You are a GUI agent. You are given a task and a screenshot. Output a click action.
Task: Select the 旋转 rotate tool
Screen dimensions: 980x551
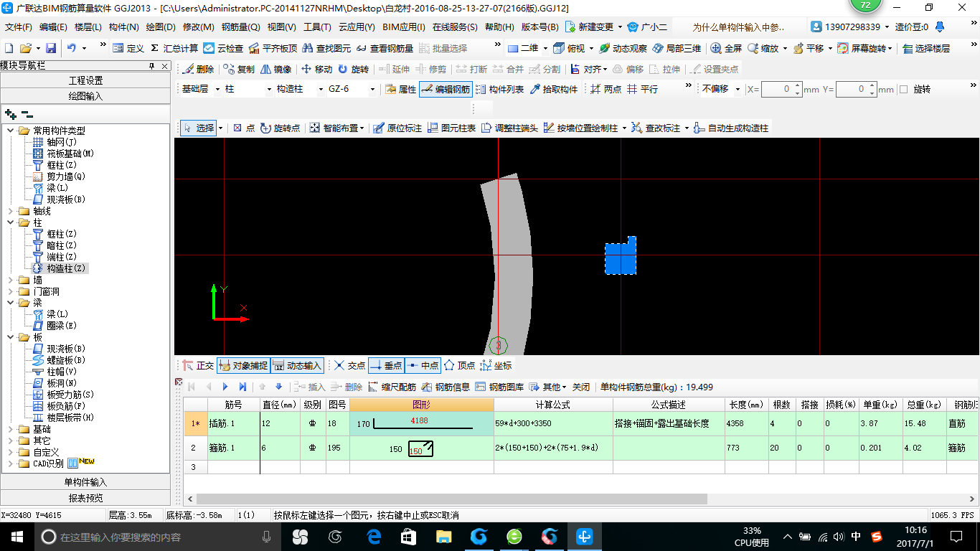[x=354, y=70]
